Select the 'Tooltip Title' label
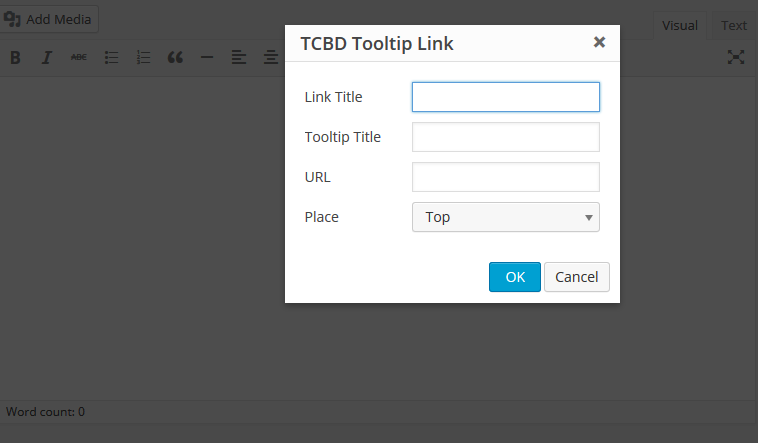This screenshot has height=443, width=758. pos(343,137)
